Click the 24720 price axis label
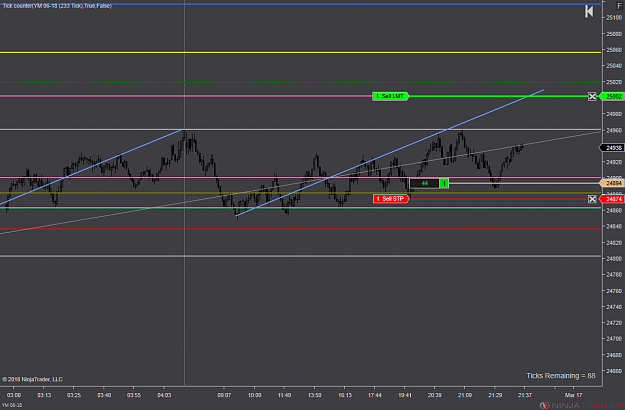The image size is (625, 410). (614, 323)
